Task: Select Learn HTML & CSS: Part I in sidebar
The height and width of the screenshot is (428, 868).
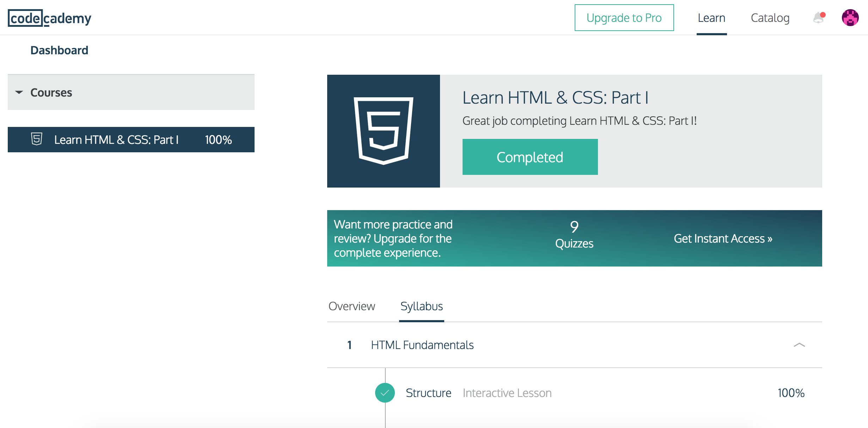Action: [x=131, y=140]
